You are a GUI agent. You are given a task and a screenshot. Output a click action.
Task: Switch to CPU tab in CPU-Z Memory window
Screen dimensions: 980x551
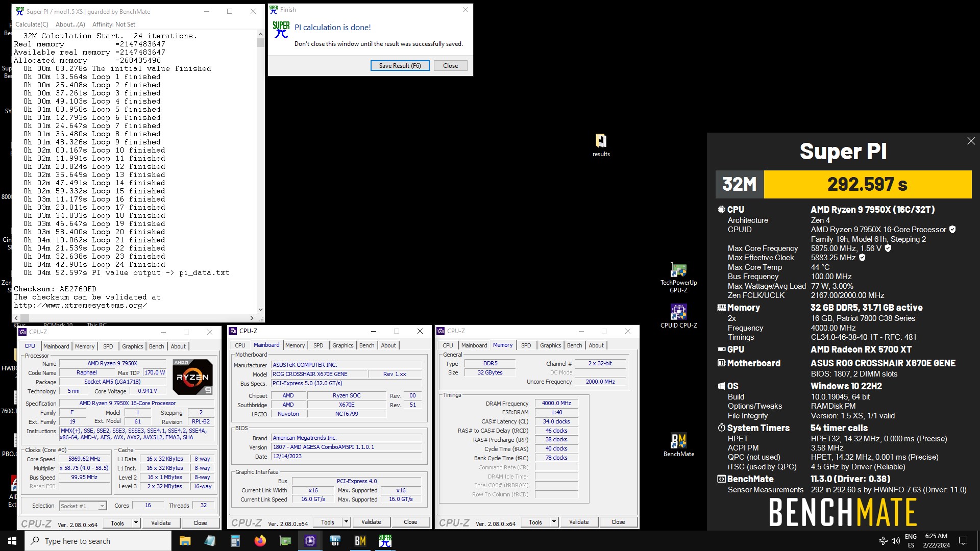[x=448, y=345]
